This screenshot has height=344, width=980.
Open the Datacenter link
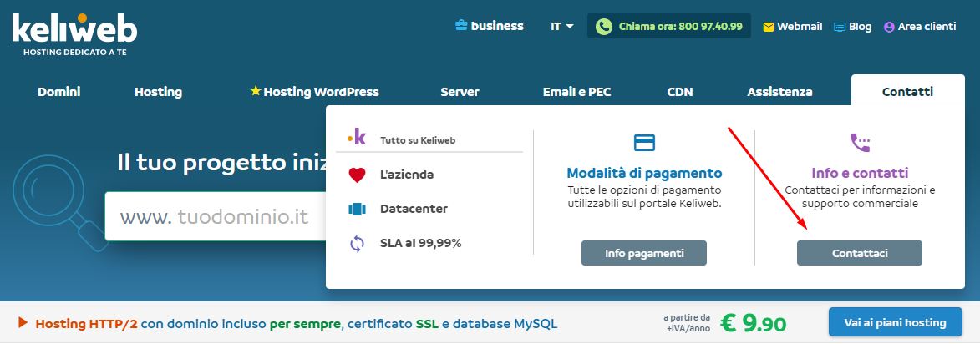coord(414,209)
